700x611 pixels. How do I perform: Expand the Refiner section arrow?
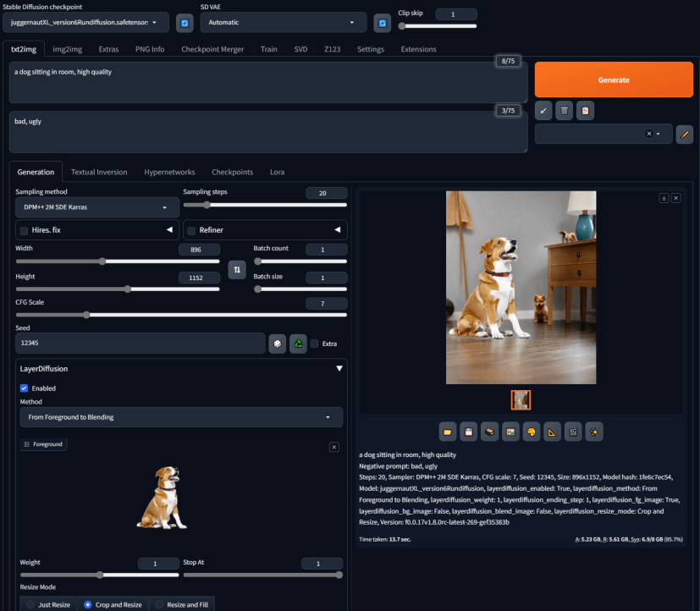338,230
